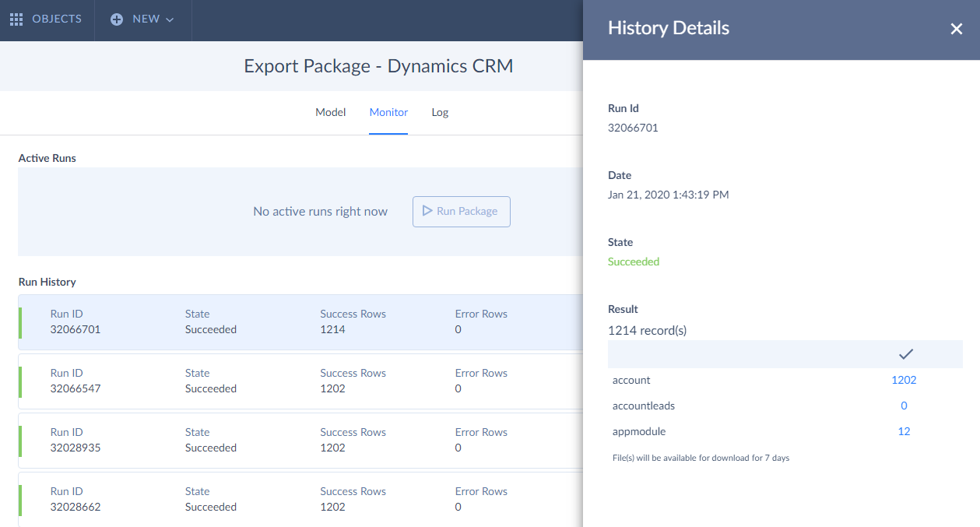The height and width of the screenshot is (527, 980).
Task: Download the account result file 1202
Action: click(x=904, y=380)
